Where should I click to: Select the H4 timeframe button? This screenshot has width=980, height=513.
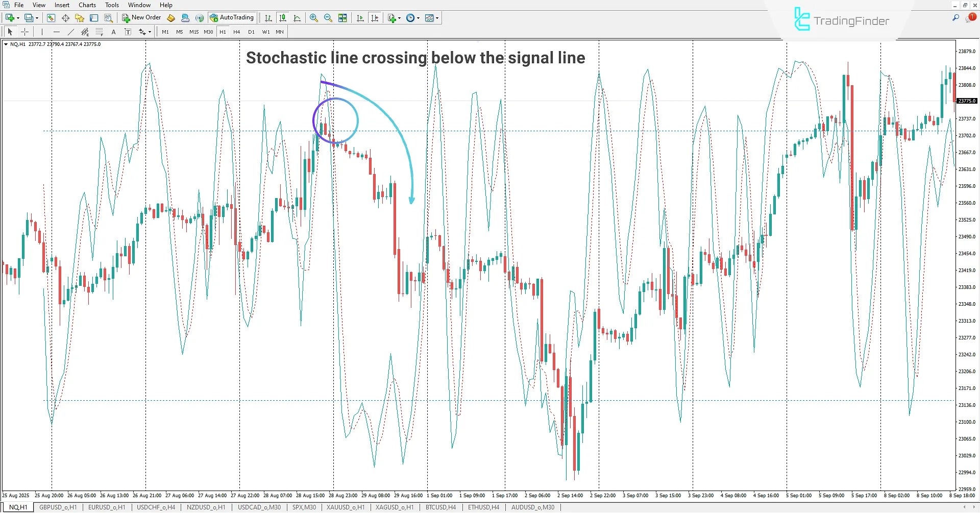(x=236, y=31)
